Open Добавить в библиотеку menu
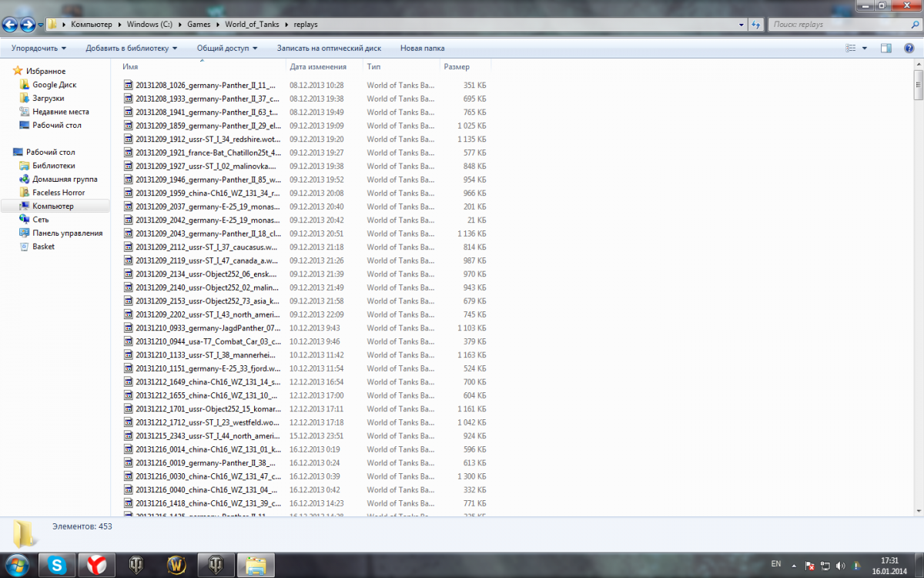Image resolution: width=924 pixels, height=578 pixels. coord(132,48)
